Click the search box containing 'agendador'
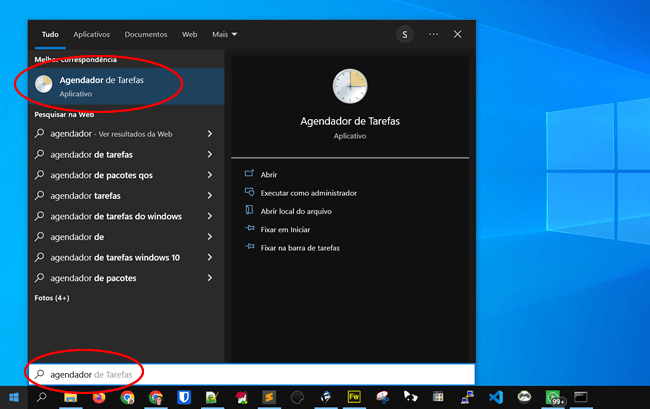 [x=250, y=374]
